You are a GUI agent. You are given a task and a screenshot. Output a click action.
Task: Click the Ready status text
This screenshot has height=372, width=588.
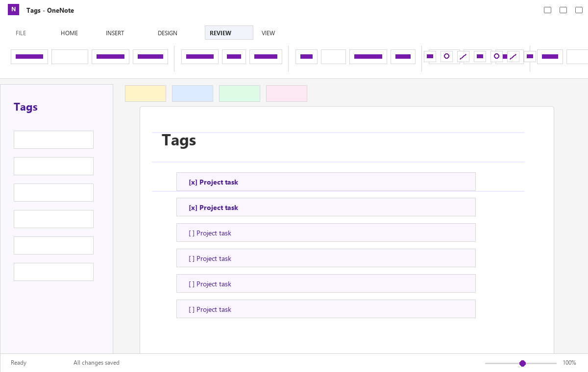[x=19, y=363]
